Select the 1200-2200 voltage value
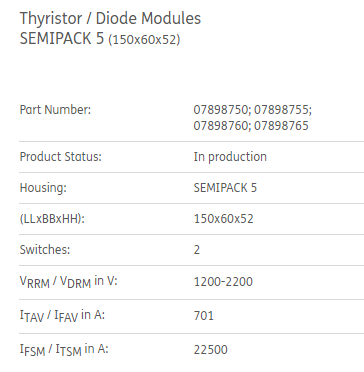 click(x=223, y=282)
